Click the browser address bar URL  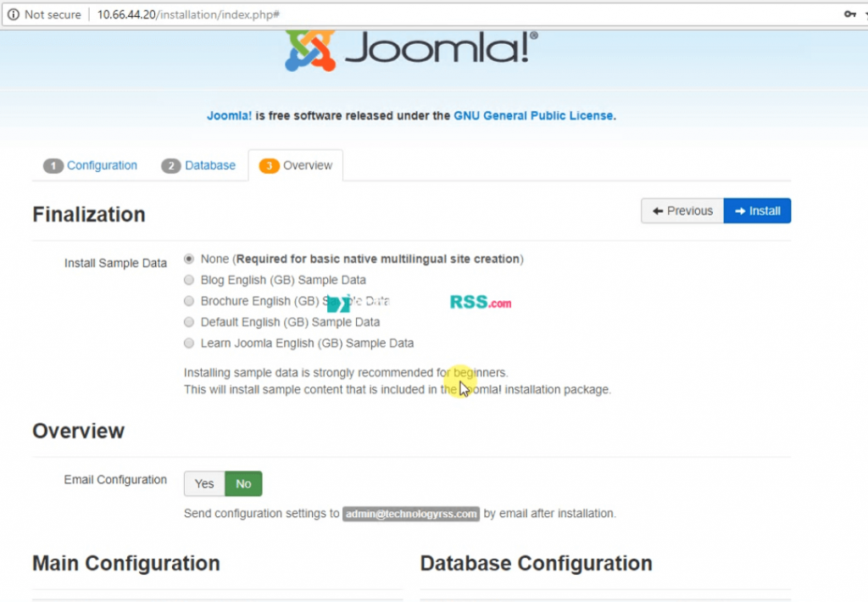click(x=188, y=14)
